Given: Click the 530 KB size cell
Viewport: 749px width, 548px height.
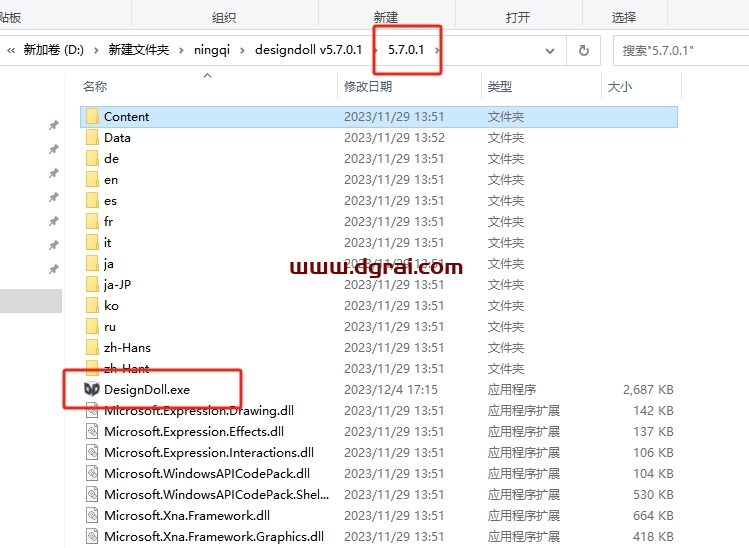Looking at the screenshot, I should pyautogui.click(x=653, y=494).
